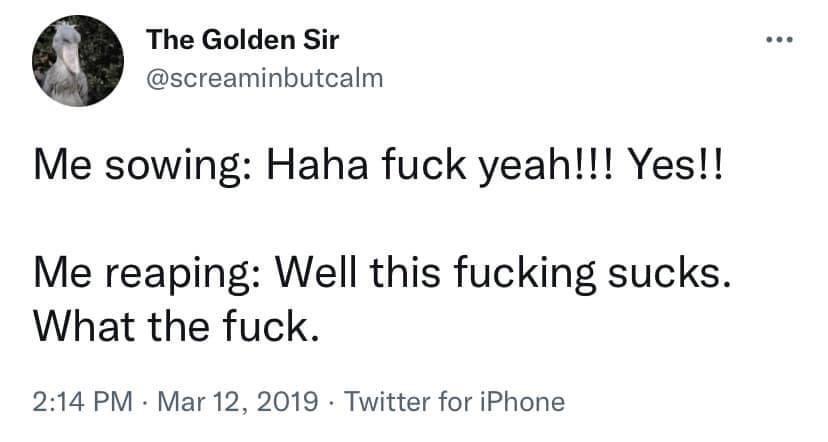Click the word "this" in the tweet
The image size is (828, 442).
[405, 272]
